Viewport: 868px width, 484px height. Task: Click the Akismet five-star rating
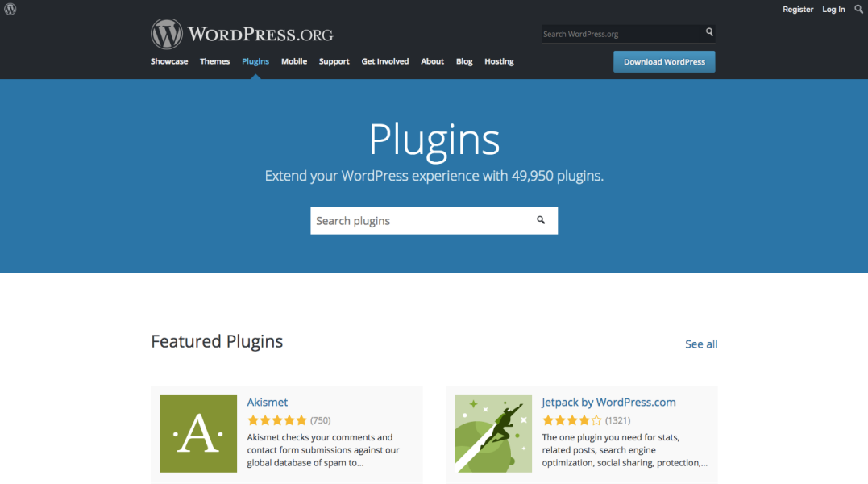(276, 420)
